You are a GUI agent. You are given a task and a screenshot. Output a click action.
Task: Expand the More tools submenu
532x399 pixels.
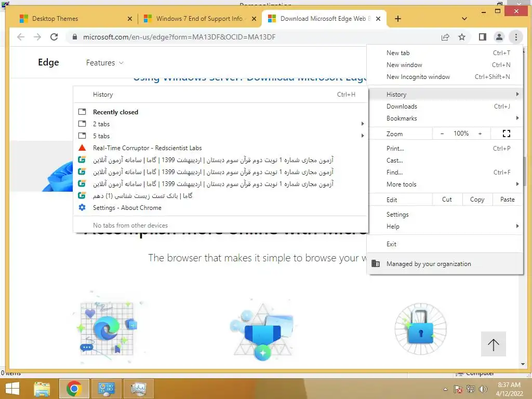[445, 184]
